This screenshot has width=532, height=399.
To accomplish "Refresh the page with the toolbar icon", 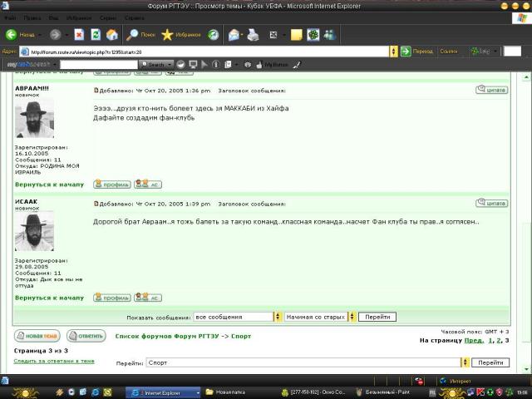I will pyautogui.click(x=95, y=35).
